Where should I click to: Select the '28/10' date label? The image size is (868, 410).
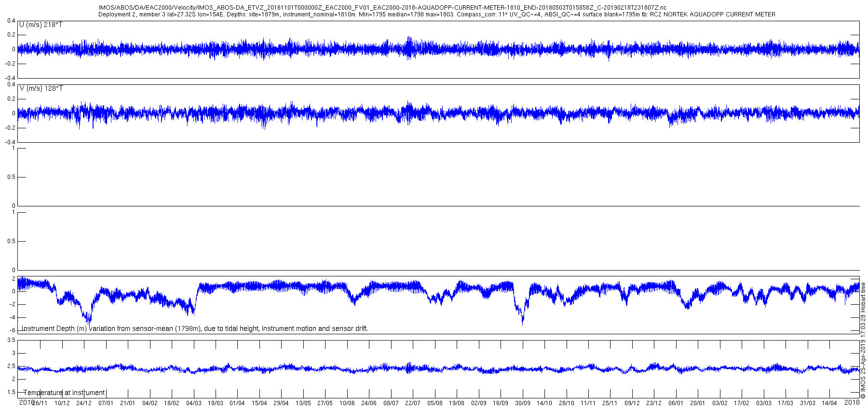(567, 403)
